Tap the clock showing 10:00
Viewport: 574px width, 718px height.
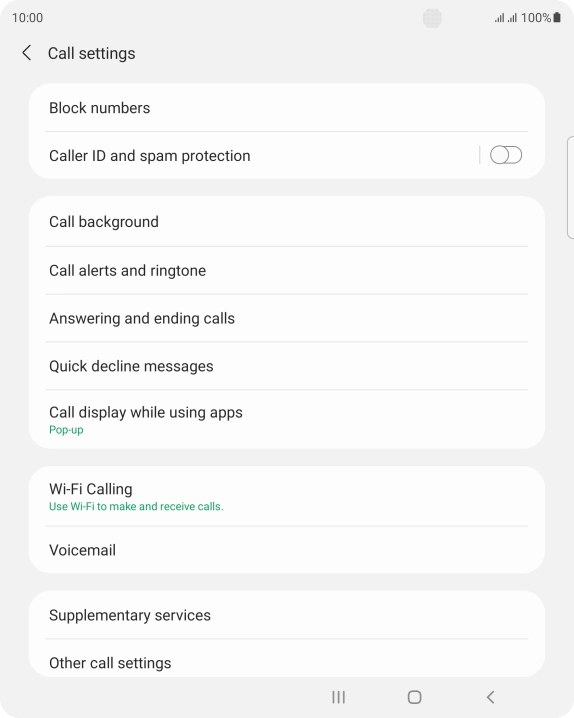(27, 18)
